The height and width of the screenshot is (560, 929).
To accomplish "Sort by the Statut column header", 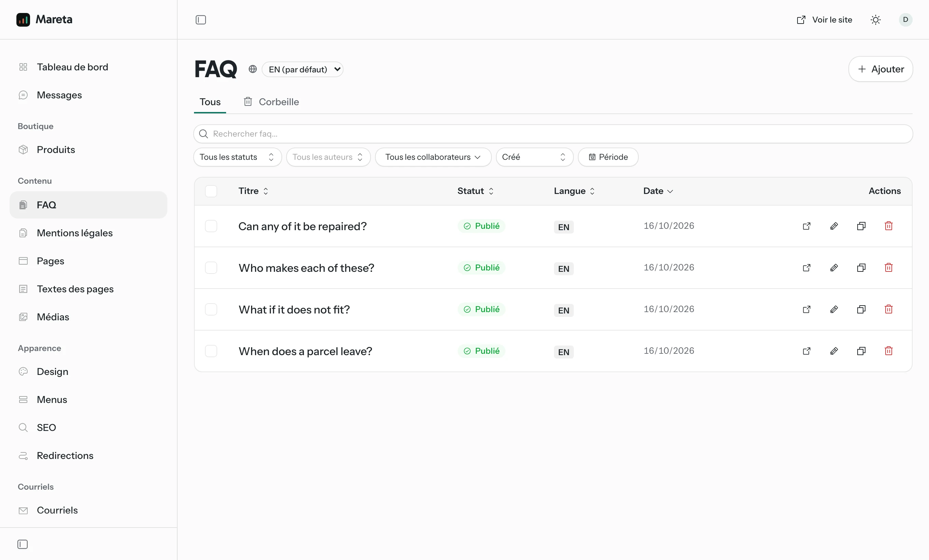I will 475,191.
